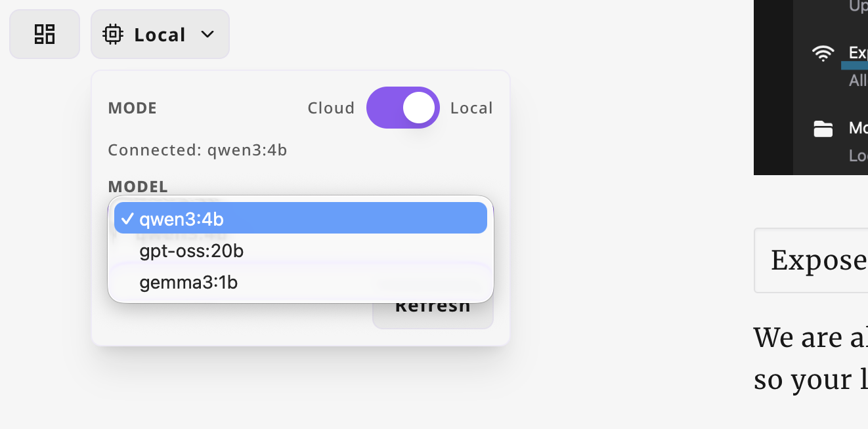Click the 'Connected: qwen3:4b' status text
This screenshot has width=868, height=429.
(x=198, y=150)
